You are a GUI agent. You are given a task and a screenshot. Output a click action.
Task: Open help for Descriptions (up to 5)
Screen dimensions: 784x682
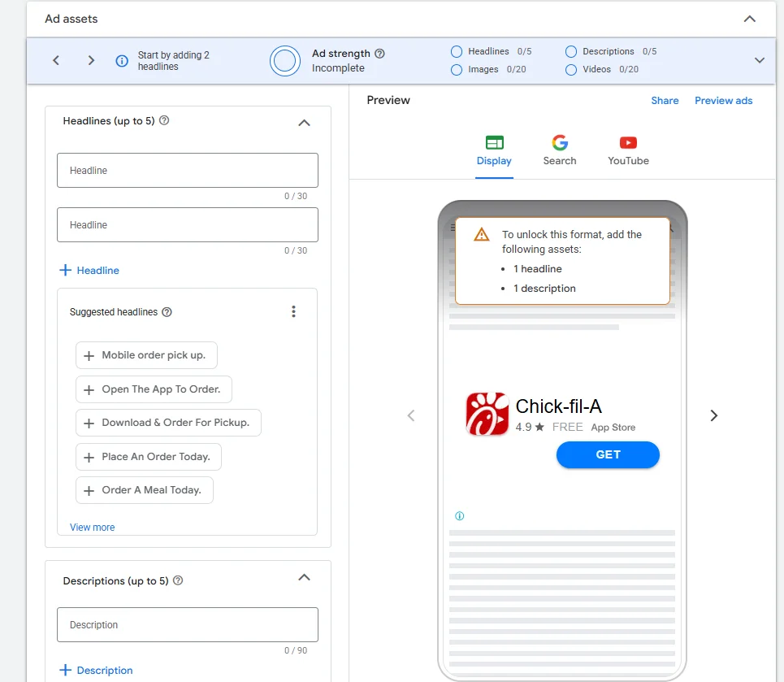pos(178,580)
